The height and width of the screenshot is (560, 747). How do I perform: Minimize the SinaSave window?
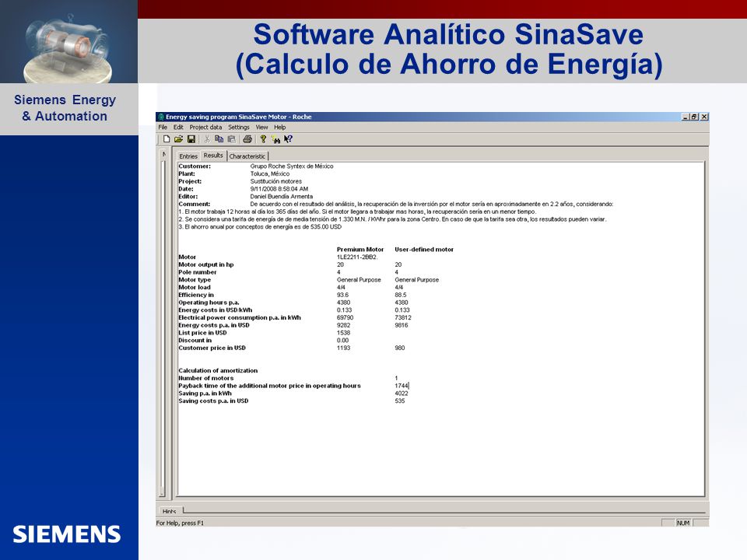click(x=685, y=117)
